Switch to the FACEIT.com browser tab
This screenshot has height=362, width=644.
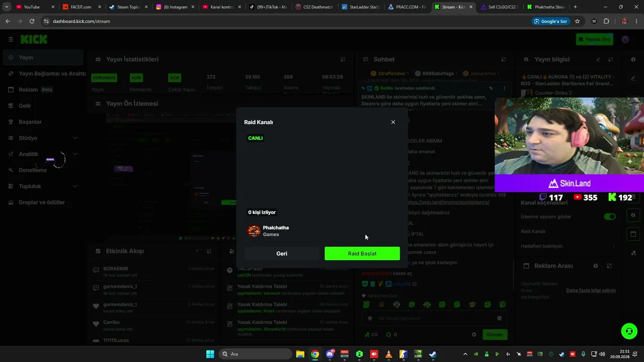point(80,7)
